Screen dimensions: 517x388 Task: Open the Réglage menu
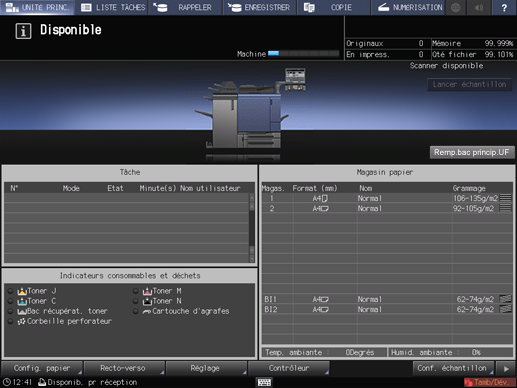pyautogui.click(x=206, y=368)
